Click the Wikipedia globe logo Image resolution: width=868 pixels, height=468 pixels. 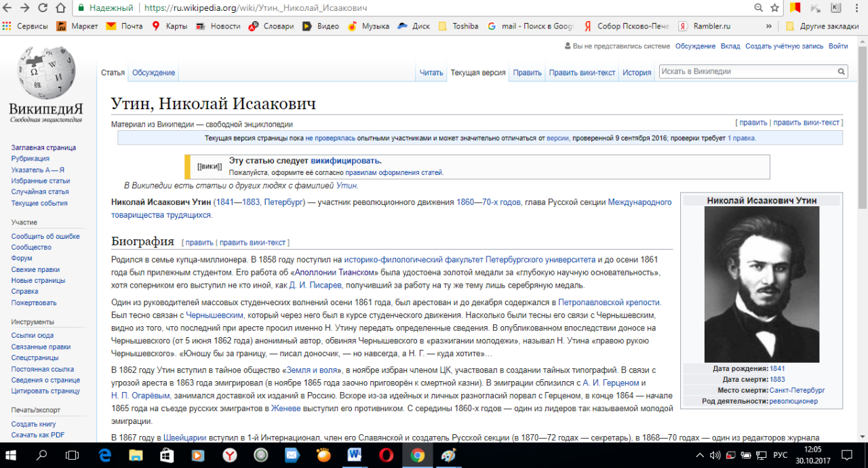coord(45,71)
